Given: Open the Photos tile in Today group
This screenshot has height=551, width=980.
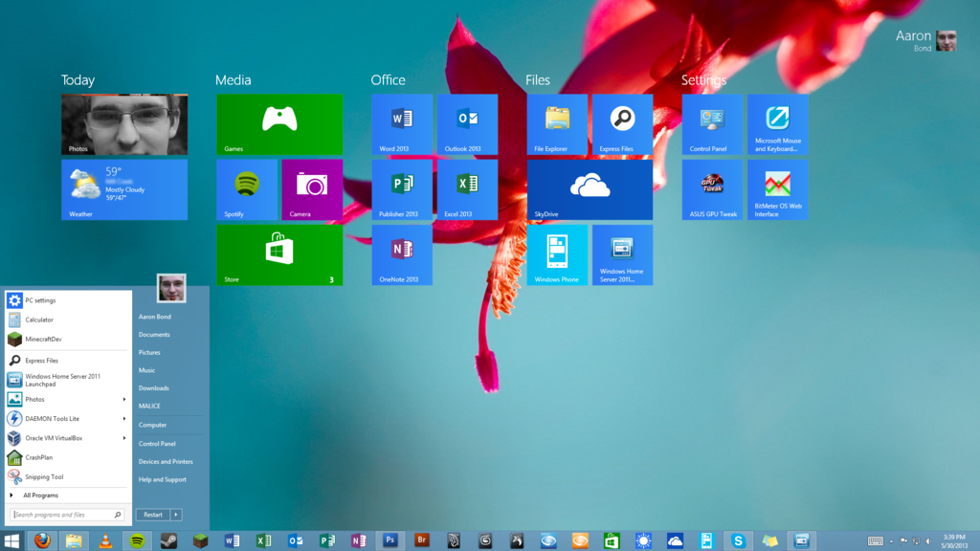Looking at the screenshot, I should [x=124, y=124].
